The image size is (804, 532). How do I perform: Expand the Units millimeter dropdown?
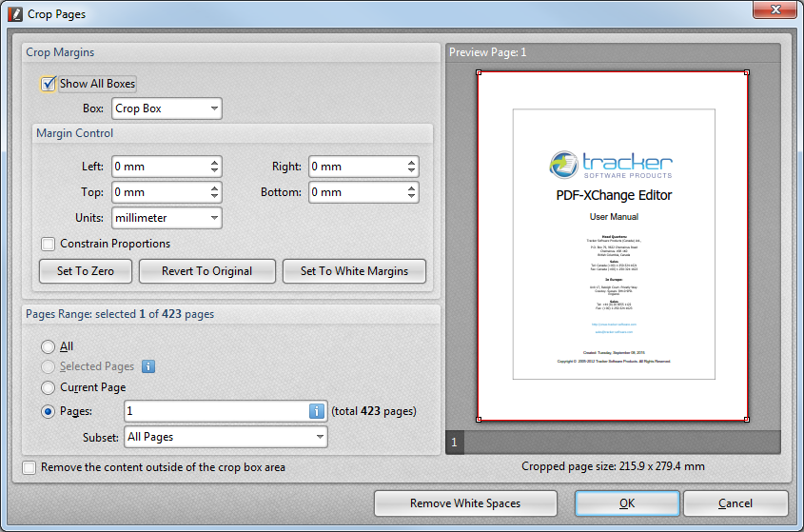point(167,218)
